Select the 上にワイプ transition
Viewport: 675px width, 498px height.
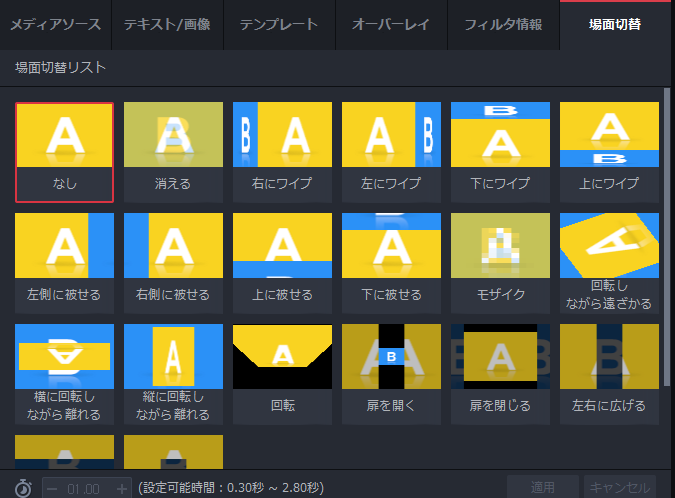(609, 152)
